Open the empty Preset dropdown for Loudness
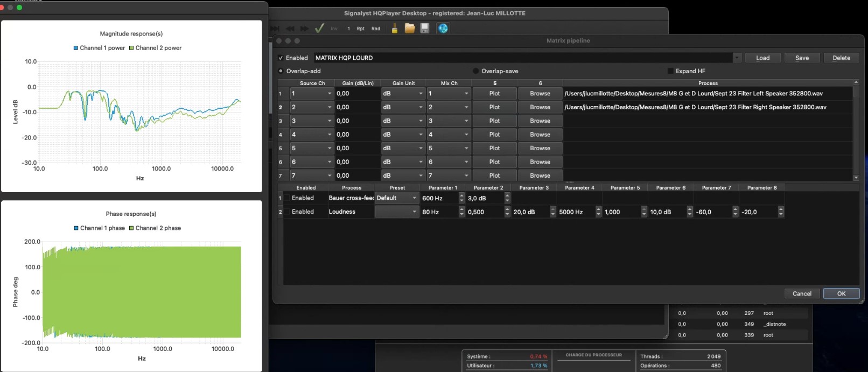 pyautogui.click(x=397, y=212)
